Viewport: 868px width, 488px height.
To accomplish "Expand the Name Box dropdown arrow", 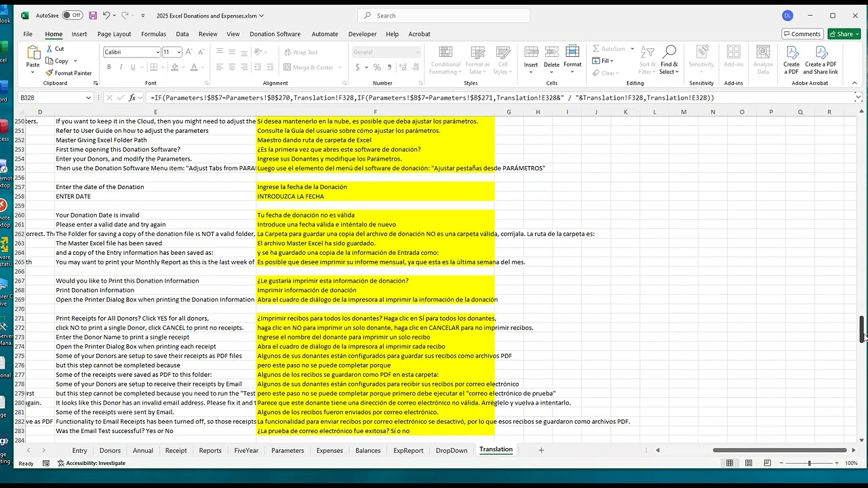I will (x=88, y=98).
